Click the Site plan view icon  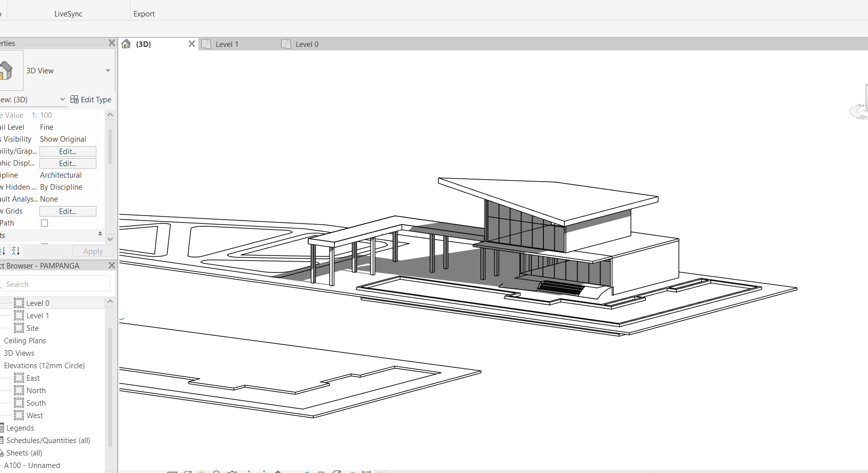pos(19,328)
